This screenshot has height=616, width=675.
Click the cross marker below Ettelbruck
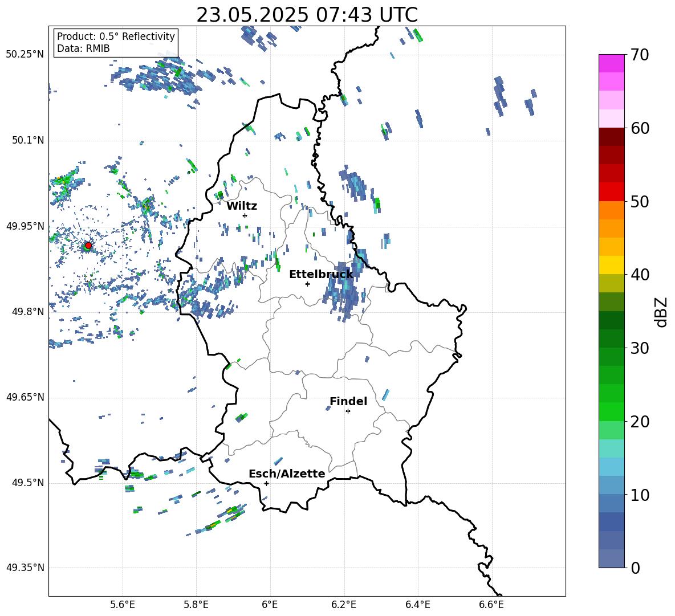click(307, 284)
